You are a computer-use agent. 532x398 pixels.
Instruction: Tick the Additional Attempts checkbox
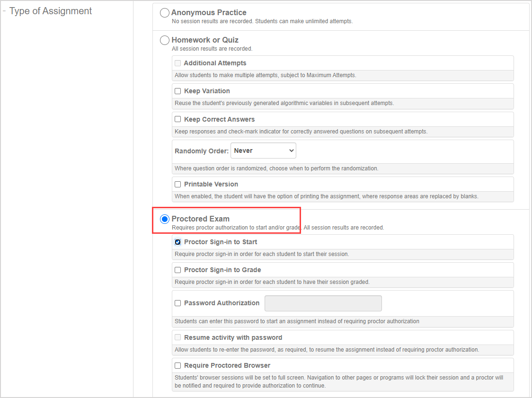178,63
